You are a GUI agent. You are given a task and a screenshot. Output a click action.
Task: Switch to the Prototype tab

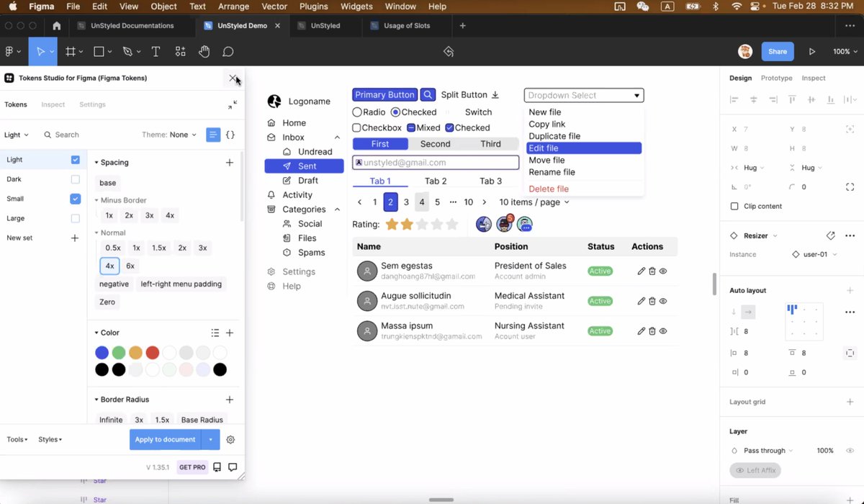[776, 78]
